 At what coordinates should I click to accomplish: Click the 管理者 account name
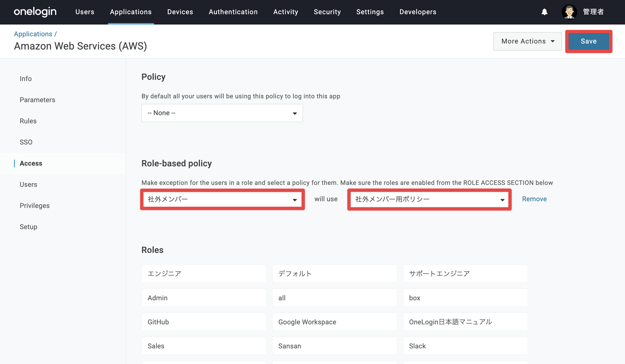[x=593, y=12]
